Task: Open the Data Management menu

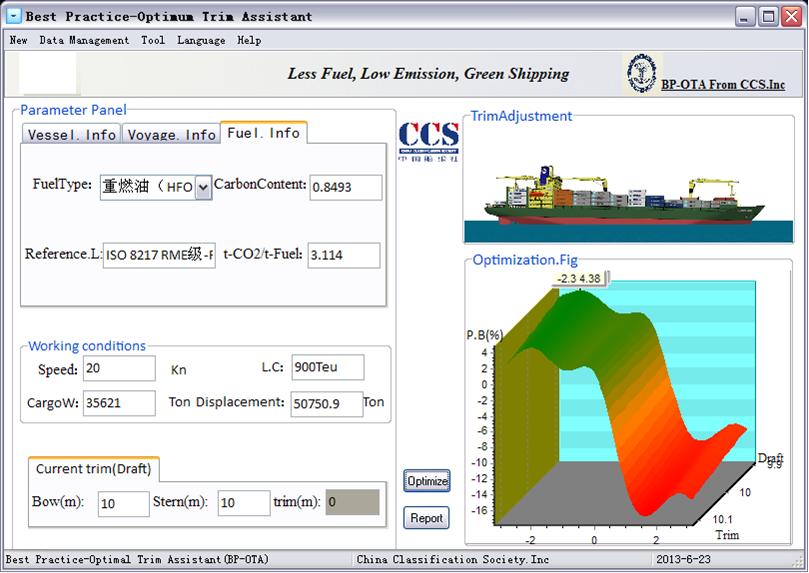Action: click(84, 40)
